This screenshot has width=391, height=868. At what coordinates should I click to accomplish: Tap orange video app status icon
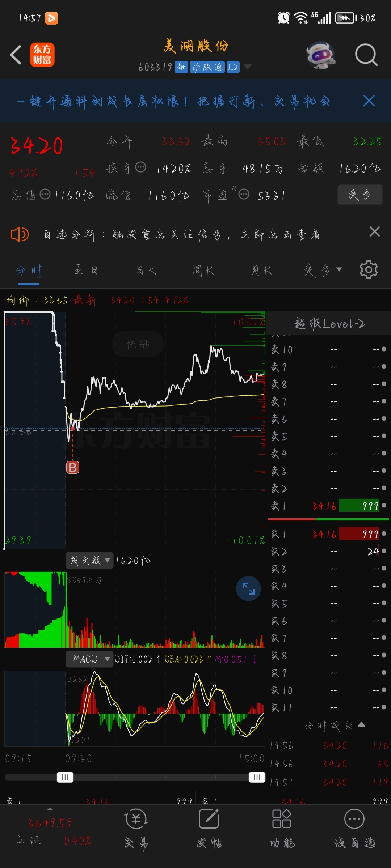[x=51, y=18]
